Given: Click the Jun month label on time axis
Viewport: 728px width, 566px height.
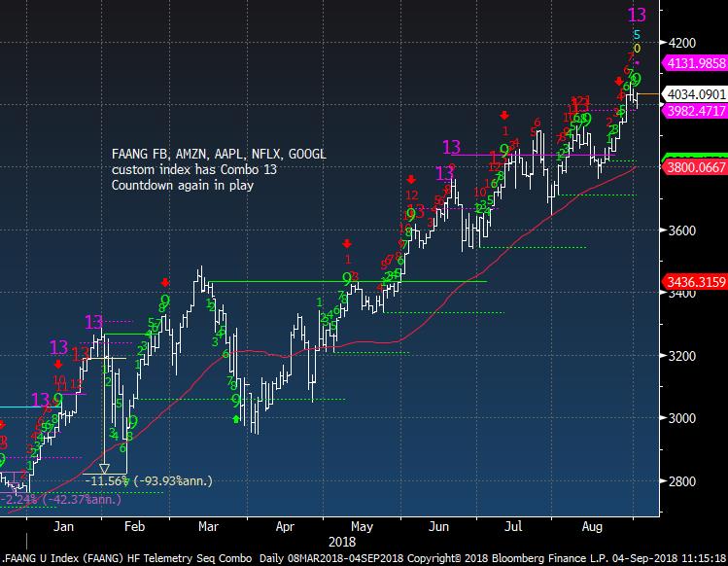Looking at the screenshot, I should coord(438,526).
